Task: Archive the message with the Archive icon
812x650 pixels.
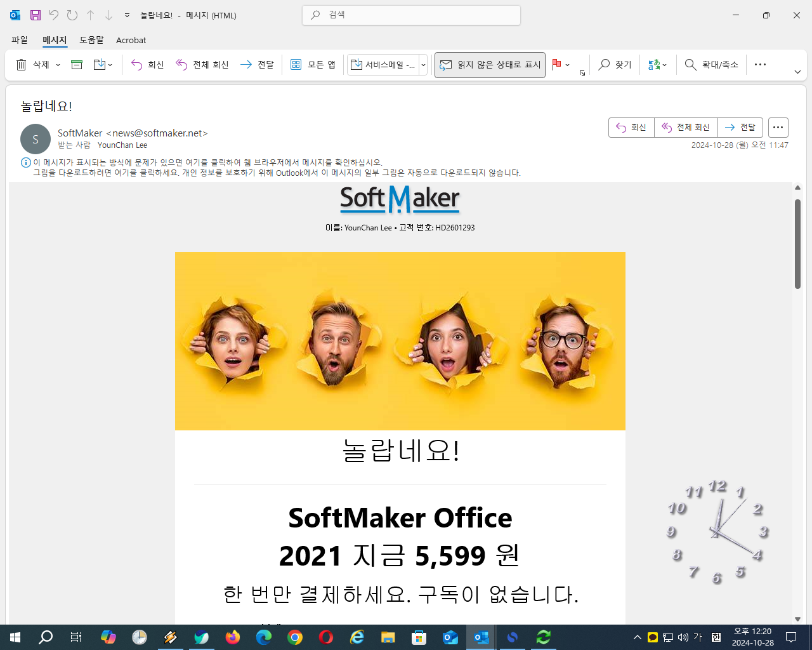Action: click(x=77, y=65)
